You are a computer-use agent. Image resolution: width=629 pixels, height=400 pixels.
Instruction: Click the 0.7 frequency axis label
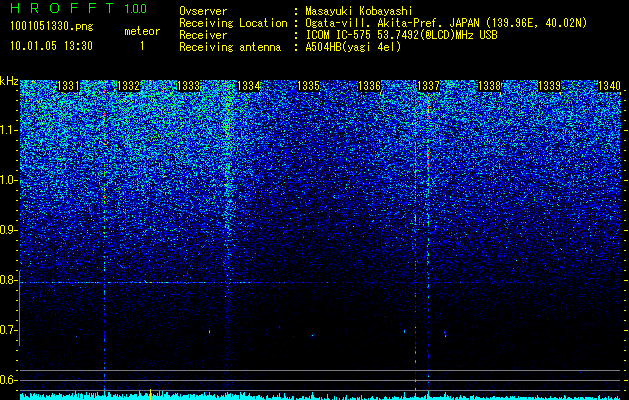coord(9,330)
